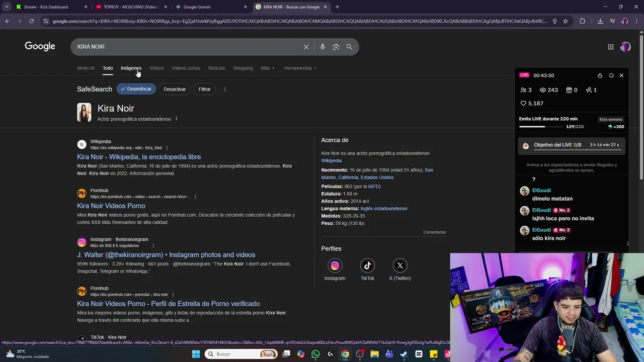This screenshot has width=644, height=362.
Task: Switch to the Videos search tab
Action: point(156,68)
